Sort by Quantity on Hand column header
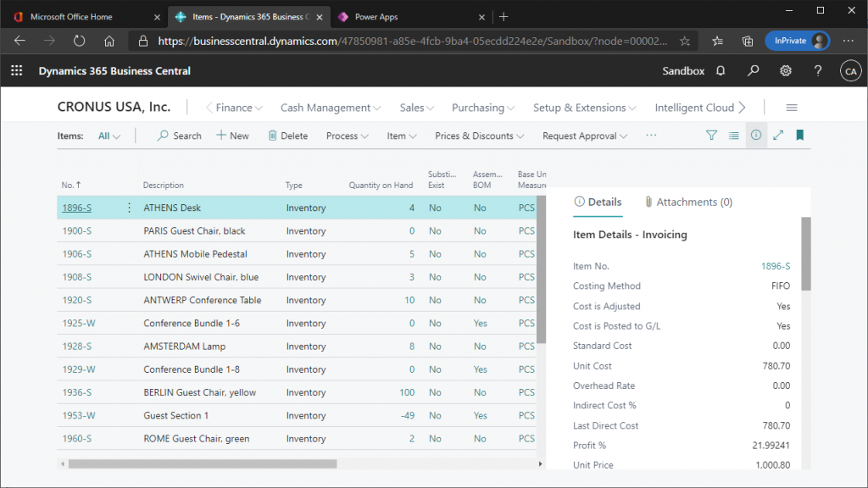 coord(381,185)
